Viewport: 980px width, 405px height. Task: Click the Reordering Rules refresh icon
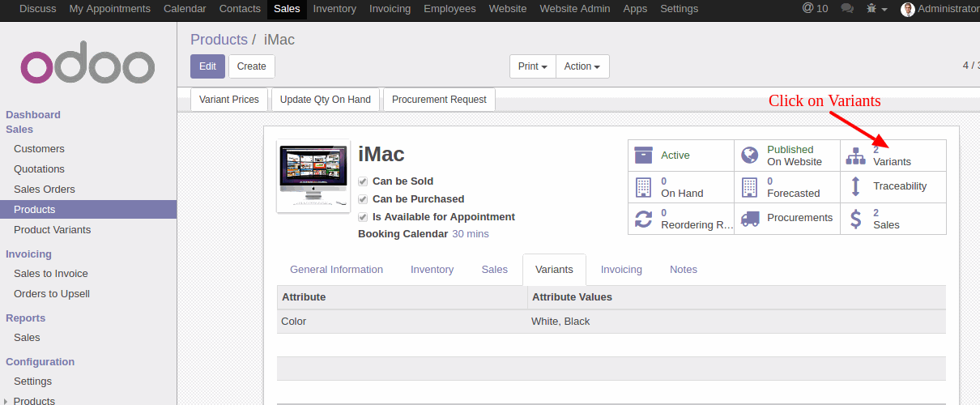644,219
